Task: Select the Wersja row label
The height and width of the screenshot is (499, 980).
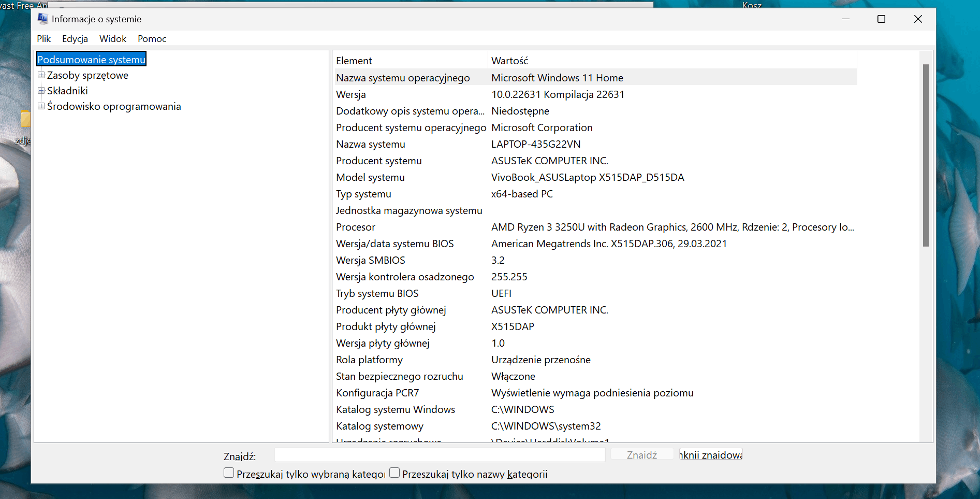Action: coord(351,94)
